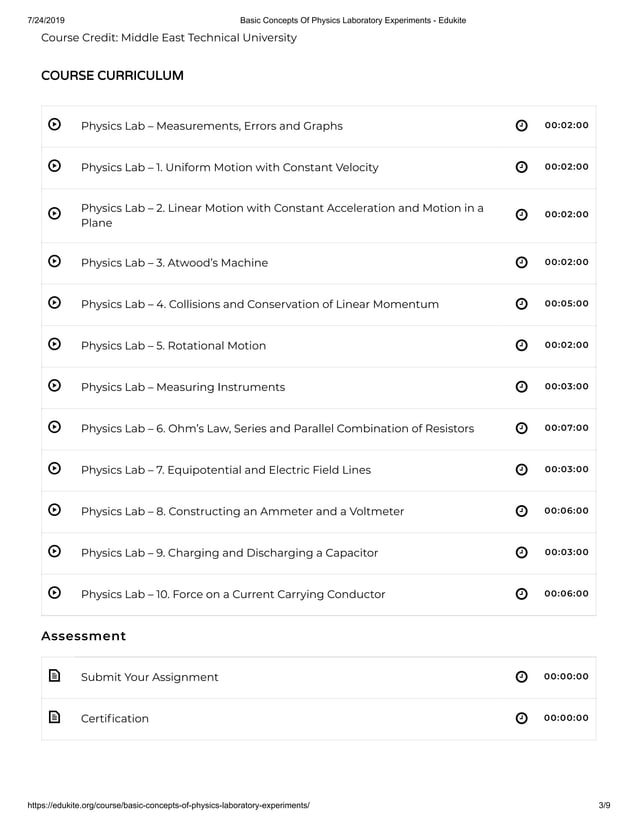Click clock icon for Ohm's Law lesson
The width and height of the screenshot is (638, 826).
tap(521, 428)
